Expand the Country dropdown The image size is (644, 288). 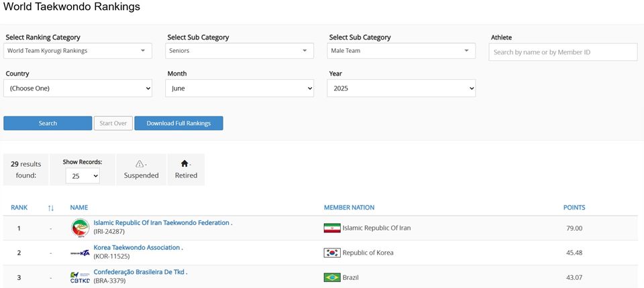tap(78, 88)
